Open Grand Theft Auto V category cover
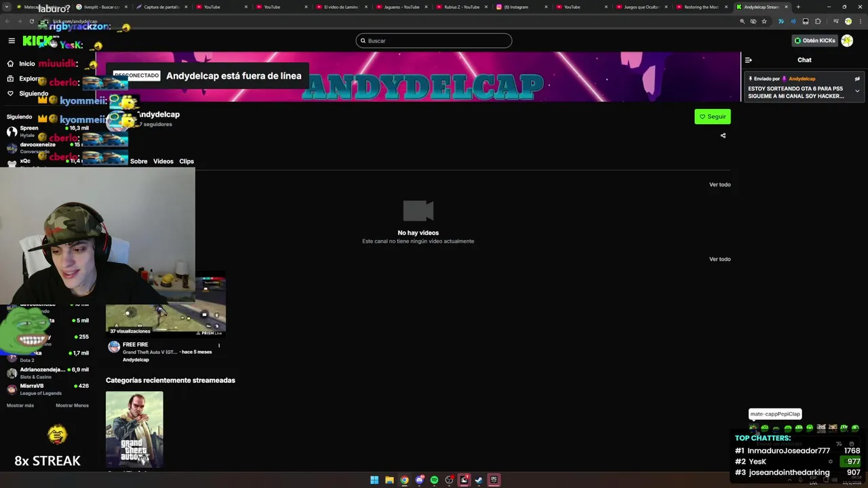This screenshot has height=488, width=868. 134,429
